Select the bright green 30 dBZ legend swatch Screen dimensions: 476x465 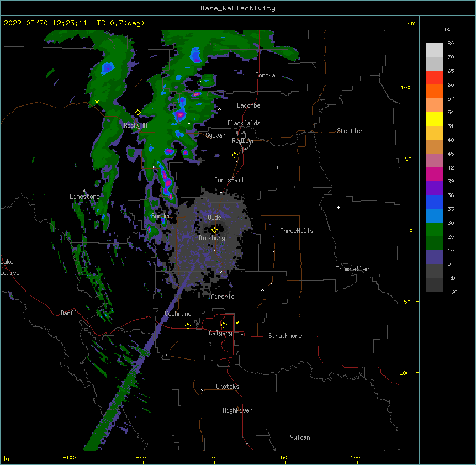[x=434, y=230]
